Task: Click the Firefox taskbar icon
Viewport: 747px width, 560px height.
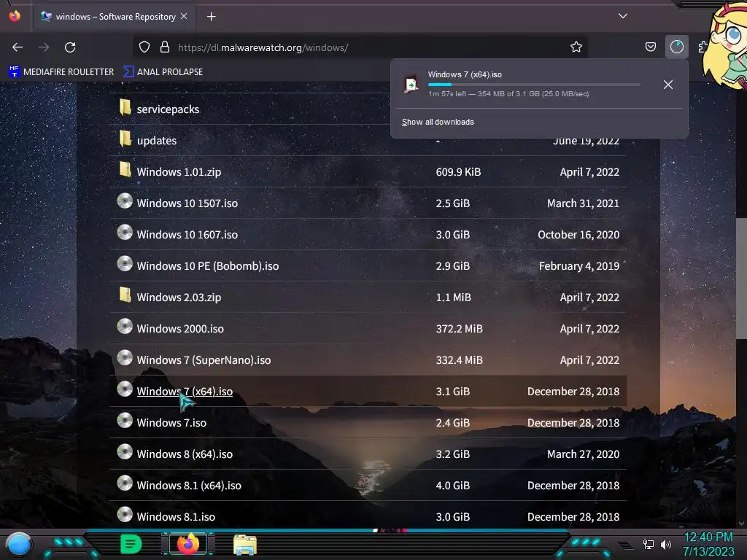Action: coord(188,544)
